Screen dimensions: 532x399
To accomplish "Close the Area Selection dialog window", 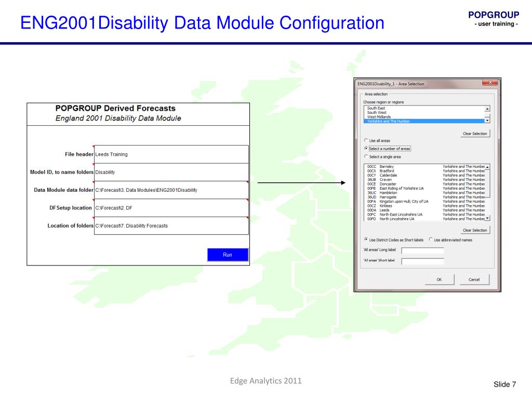I will click(x=490, y=83).
